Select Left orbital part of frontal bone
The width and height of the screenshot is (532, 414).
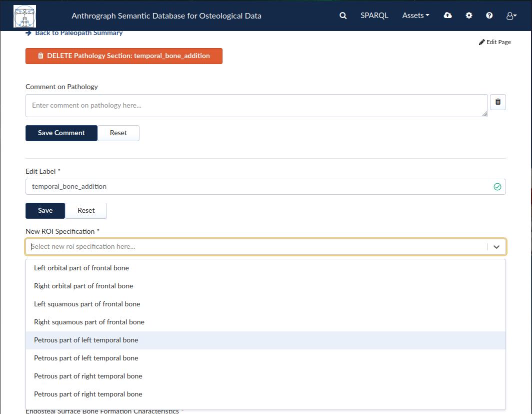265,268
